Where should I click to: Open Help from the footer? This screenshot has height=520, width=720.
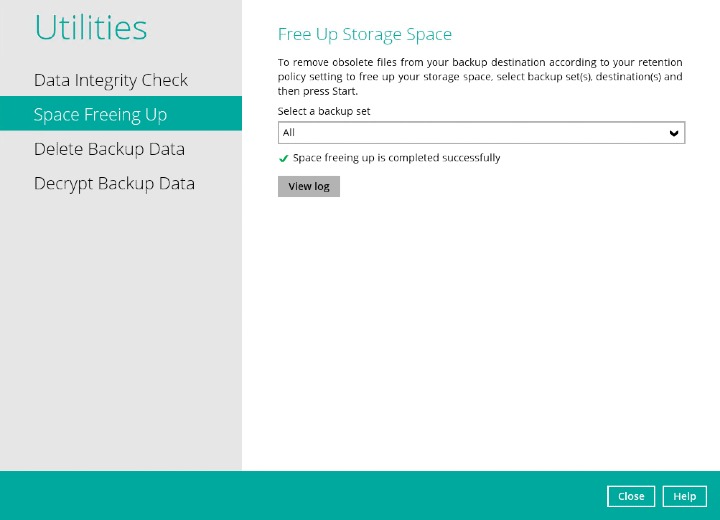click(x=684, y=496)
